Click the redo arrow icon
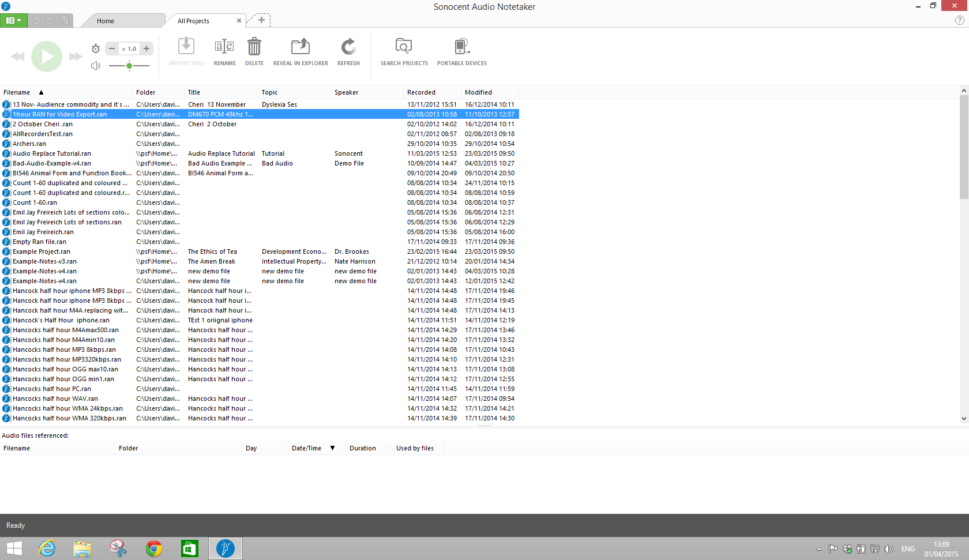This screenshot has width=969, height=560. (50, 21)
